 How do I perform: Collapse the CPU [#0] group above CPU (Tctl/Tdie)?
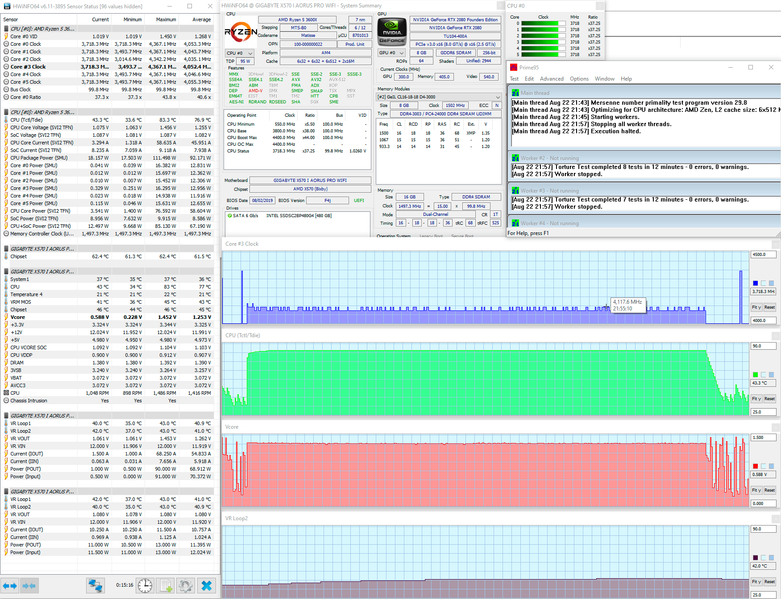pos(5,112)
